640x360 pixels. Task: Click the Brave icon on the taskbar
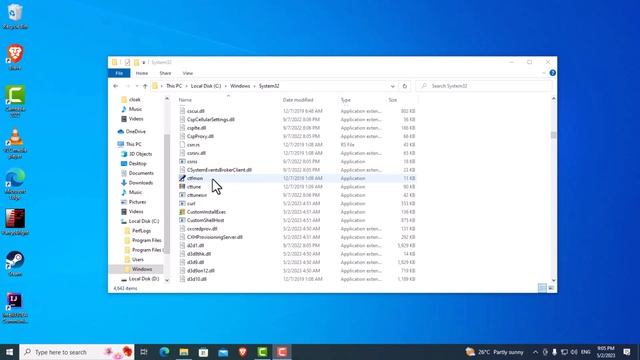point(243,352)
